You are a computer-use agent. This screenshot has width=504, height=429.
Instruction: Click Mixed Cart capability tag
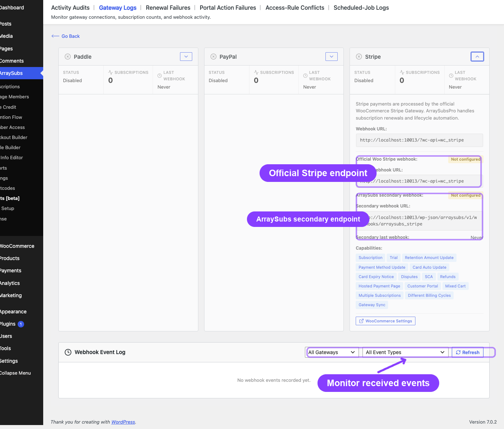(x=455, y=286)
